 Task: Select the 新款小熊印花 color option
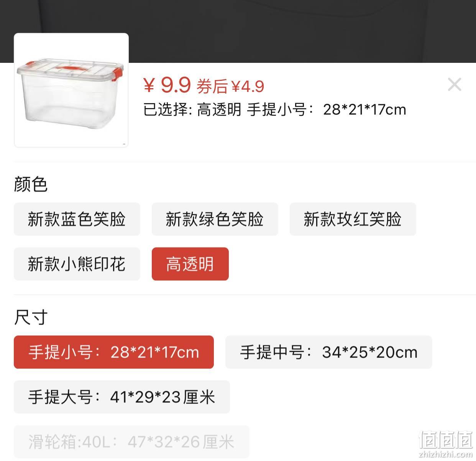[x=77, y=264]
